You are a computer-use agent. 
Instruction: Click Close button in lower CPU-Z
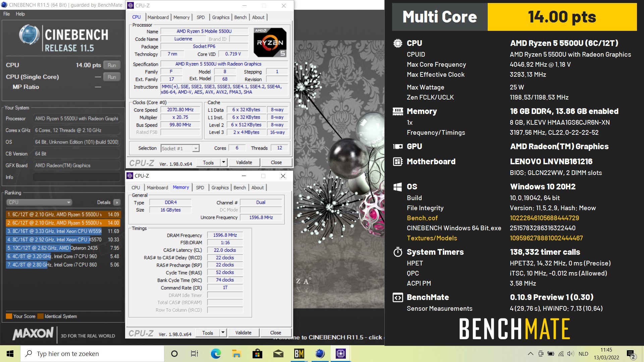[276, 333]
